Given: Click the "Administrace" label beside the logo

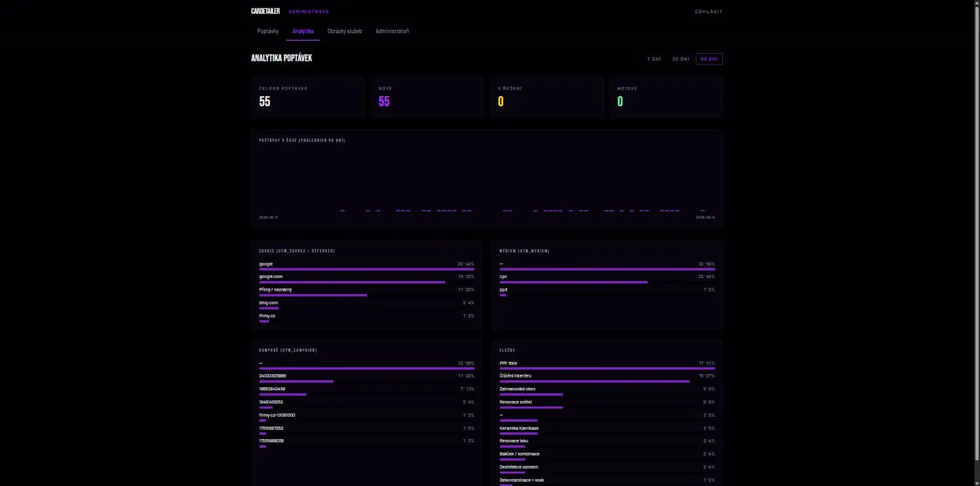Looking at the screenshot, I should pyautogui.click(x=309, y=12).
